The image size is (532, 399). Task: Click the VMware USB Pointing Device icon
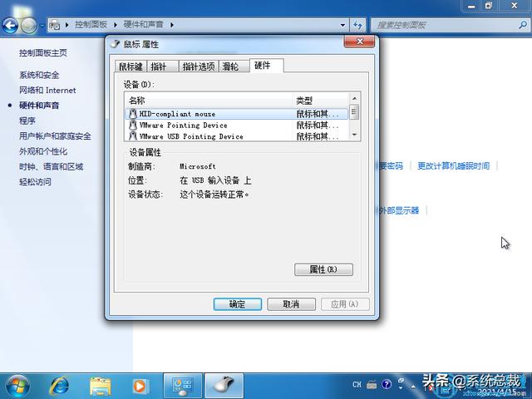[133, 136]
